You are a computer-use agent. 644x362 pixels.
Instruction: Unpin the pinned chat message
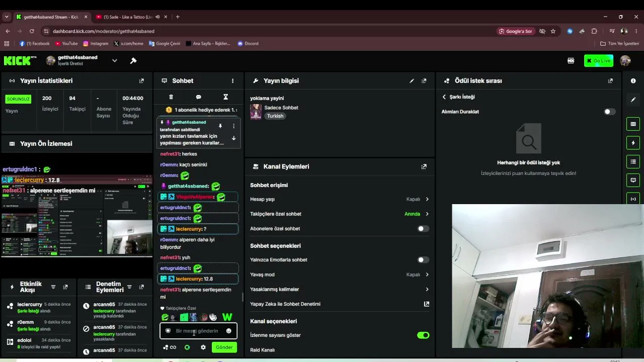[x=220, y=126]
